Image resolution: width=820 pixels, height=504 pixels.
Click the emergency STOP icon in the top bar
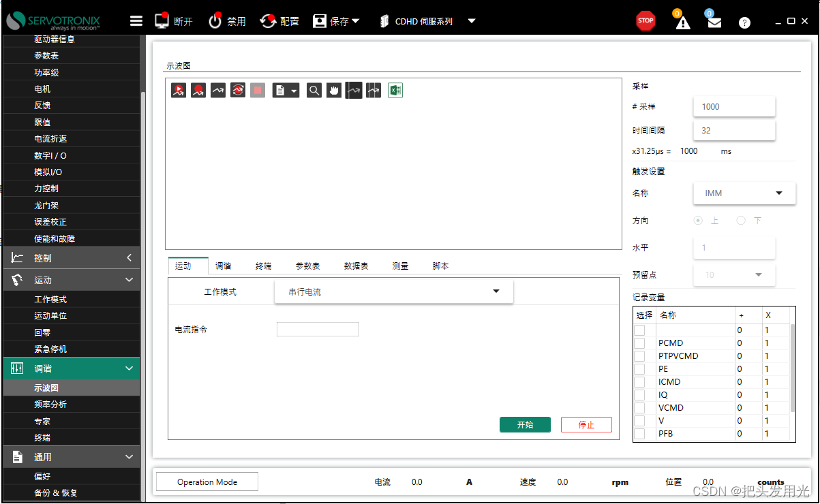tap(645, 20)
